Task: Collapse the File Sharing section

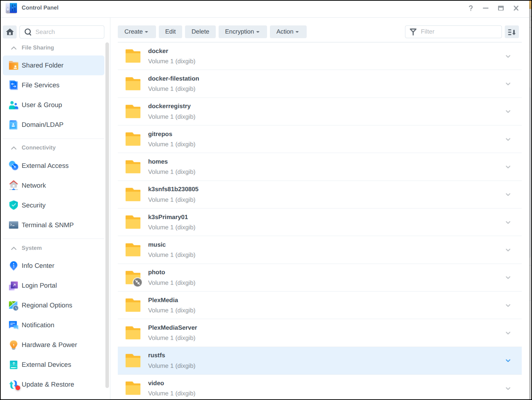Action: click(14, 48)
